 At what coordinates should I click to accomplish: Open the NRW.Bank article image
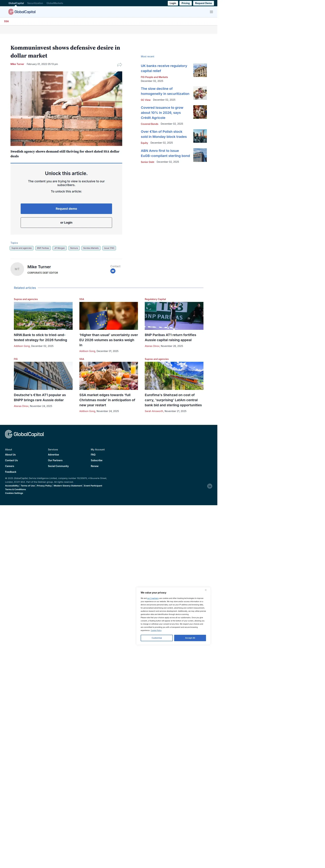(x=43, y=316)
